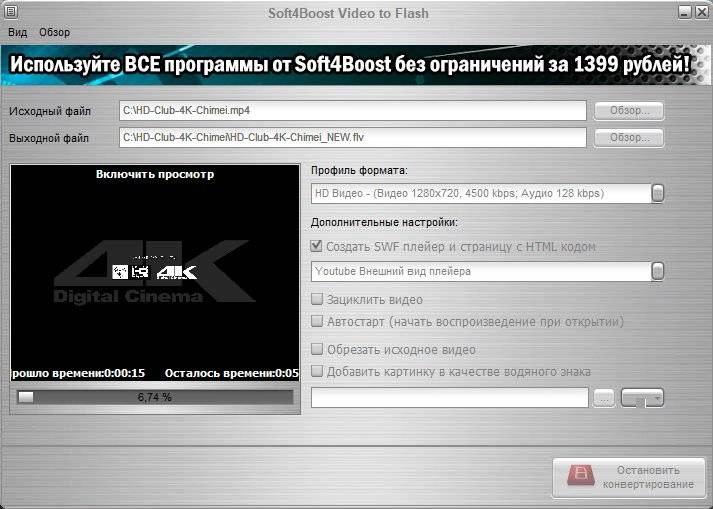Click the Выходной файл path field

(353, 137)
